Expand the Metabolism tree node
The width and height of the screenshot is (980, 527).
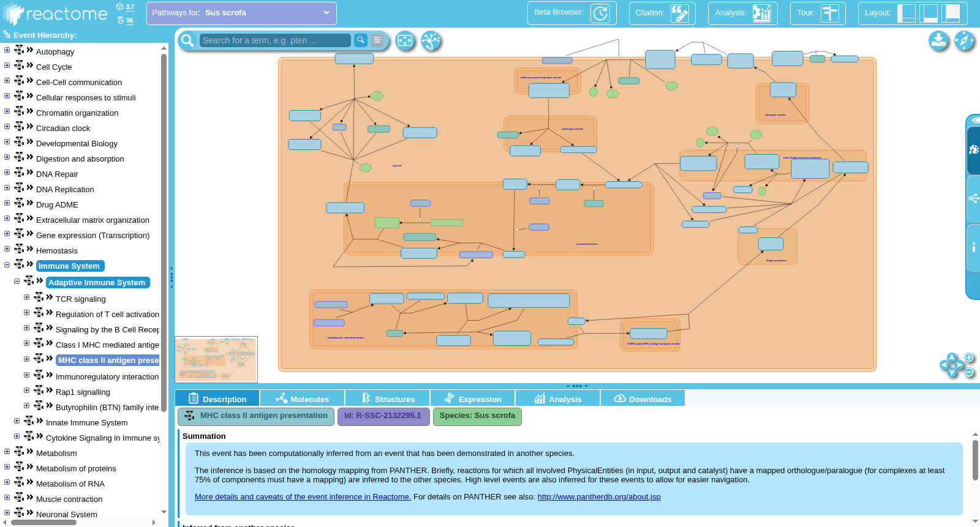click(7, 452)
